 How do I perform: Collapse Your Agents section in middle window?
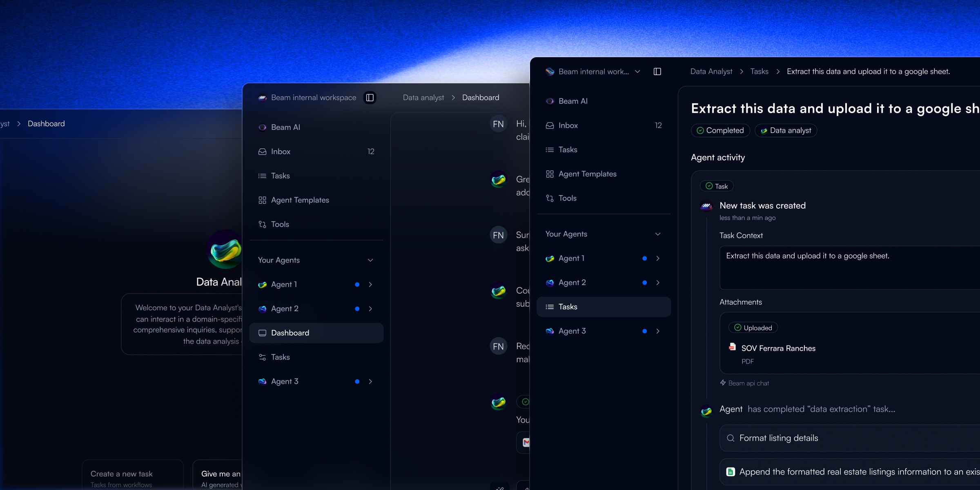pyautogui.click(x=370, y=260)
